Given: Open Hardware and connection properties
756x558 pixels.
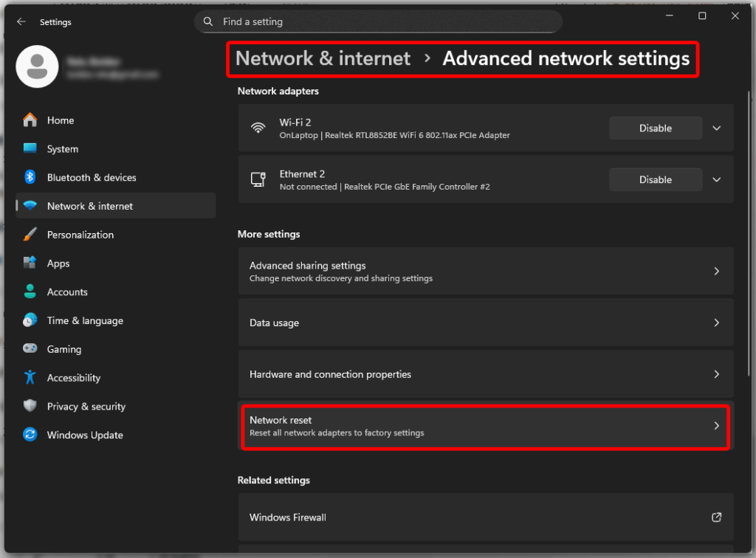Looking at the screenshot, I should pyautogui.click(x=486, y=374).
